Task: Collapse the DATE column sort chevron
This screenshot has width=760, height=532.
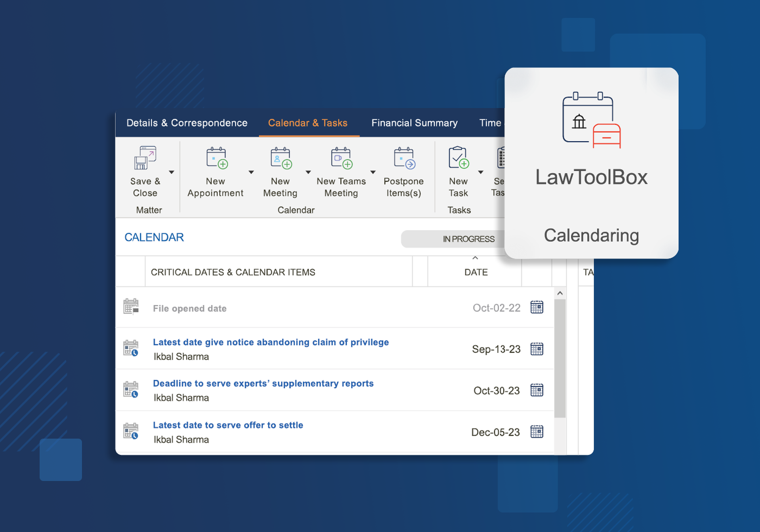Action: click(475, 258)
